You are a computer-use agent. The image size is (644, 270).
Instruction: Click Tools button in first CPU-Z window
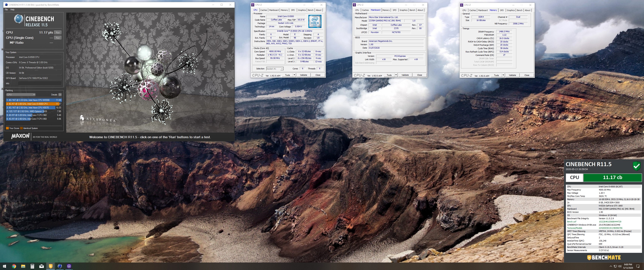[288, 75]
